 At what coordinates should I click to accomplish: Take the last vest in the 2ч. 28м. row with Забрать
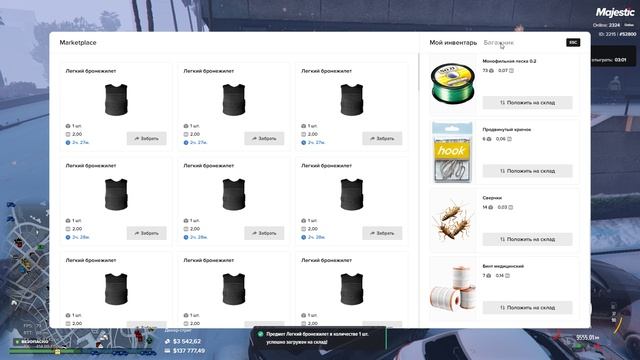point(382,233)
